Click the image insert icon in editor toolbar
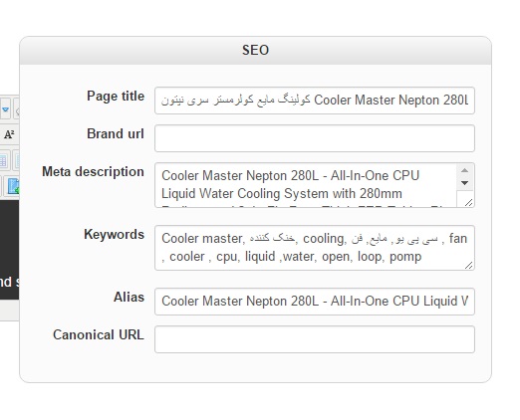The width and height of the screenshot is (520, 420). 13,186
